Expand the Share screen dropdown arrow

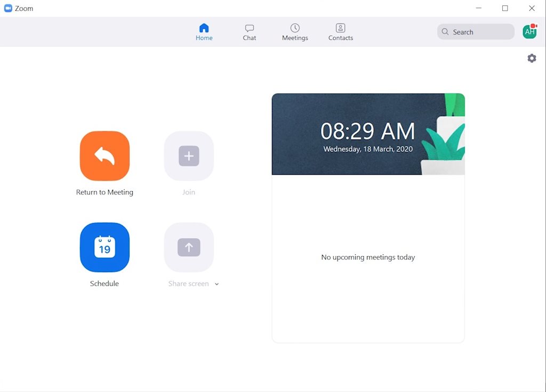tap(216, 284)
